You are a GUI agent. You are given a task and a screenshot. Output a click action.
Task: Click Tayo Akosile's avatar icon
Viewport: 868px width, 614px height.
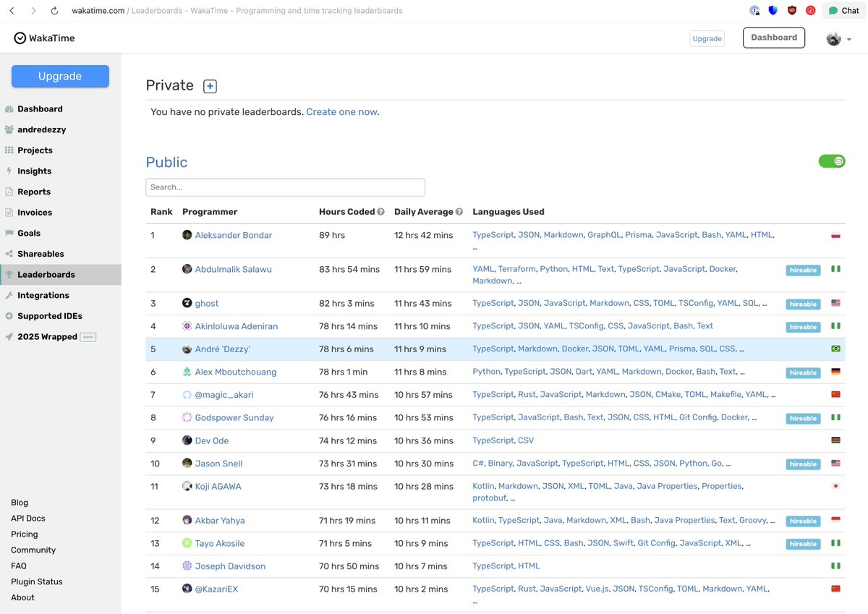point(187,543)
